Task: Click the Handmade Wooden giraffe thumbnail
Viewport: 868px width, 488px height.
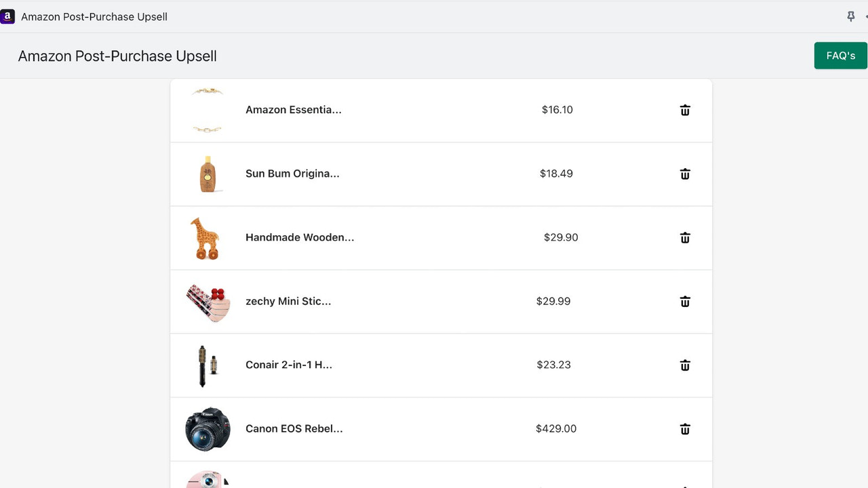Action: (208, 237)
